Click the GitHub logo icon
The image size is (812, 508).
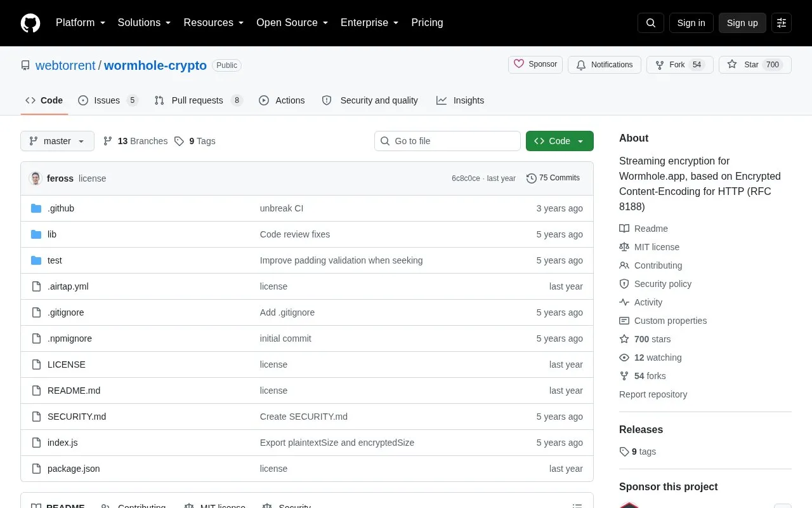(x=30, y=23)
